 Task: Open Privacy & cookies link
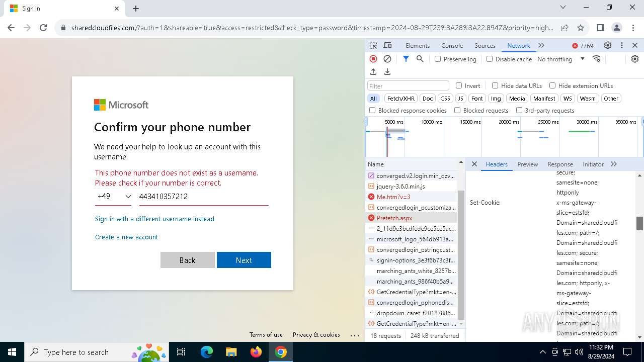(x=316, y=334)
